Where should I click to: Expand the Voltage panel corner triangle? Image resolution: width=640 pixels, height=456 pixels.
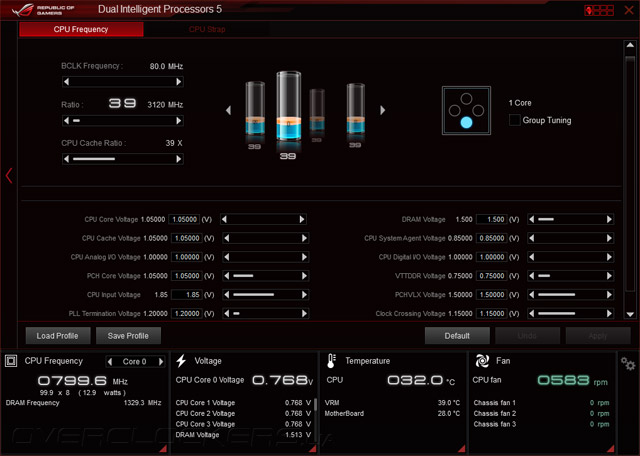click(x=313, y=449)
